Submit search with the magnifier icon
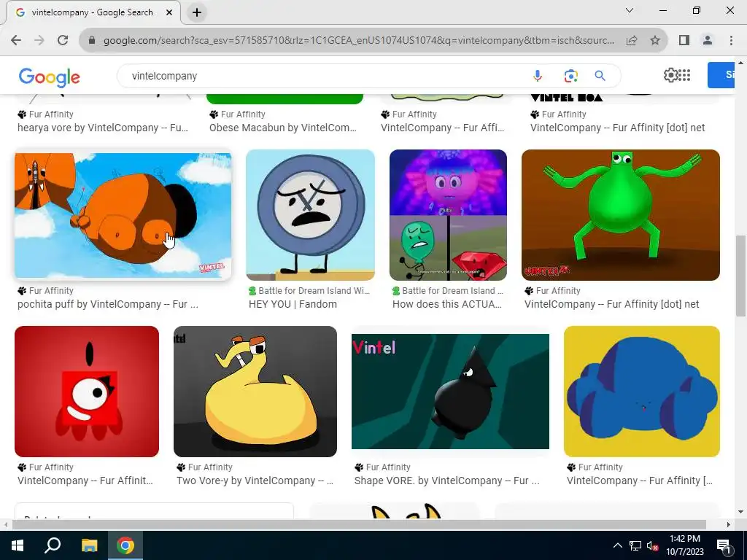The width and height of the screenshot is (747, 560). tap(600, 76)
